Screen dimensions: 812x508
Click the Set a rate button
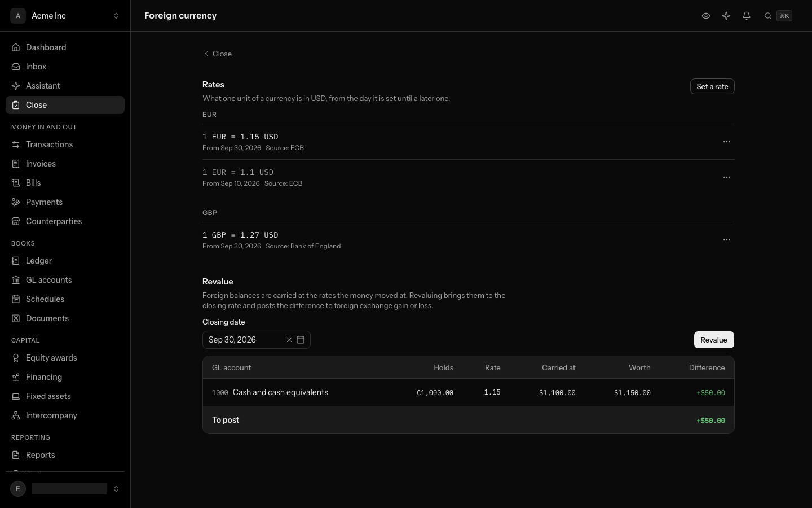point(712,86)
